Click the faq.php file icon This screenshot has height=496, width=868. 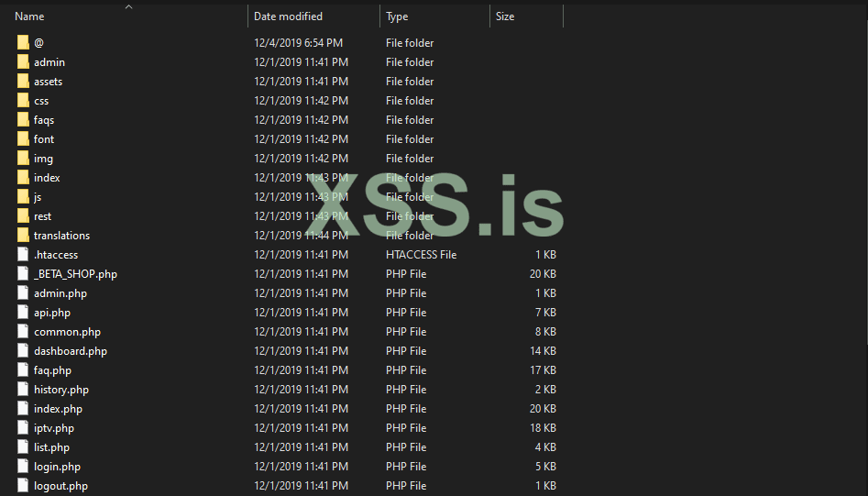pos(23,370)
